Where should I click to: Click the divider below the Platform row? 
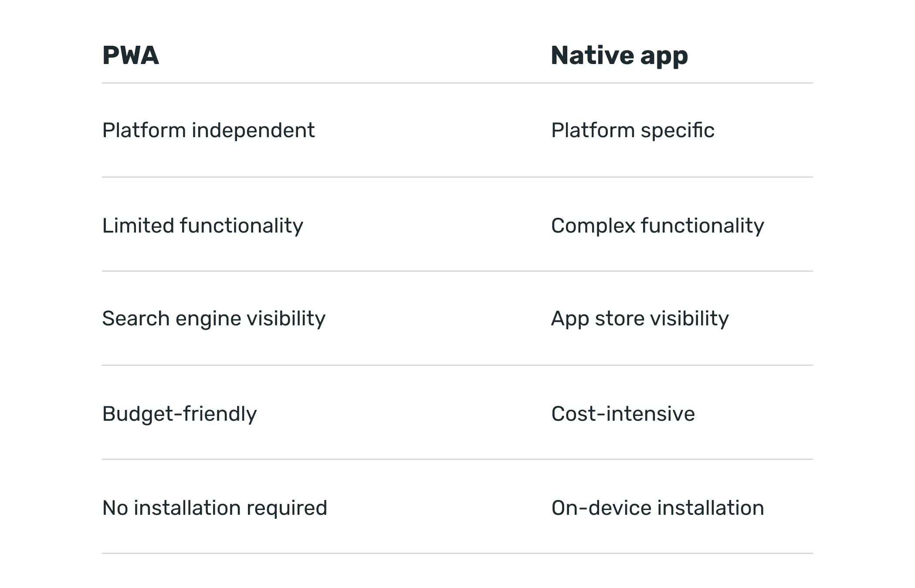[x=457, y=177]
